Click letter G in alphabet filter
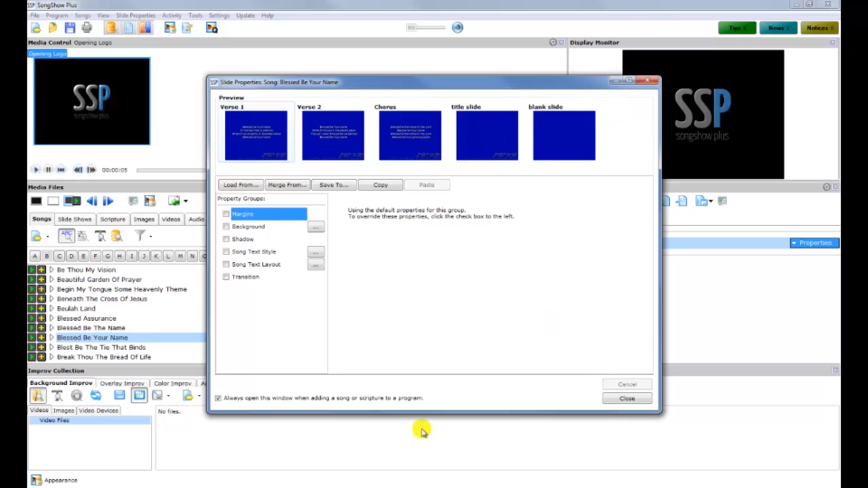 point(108,256)
